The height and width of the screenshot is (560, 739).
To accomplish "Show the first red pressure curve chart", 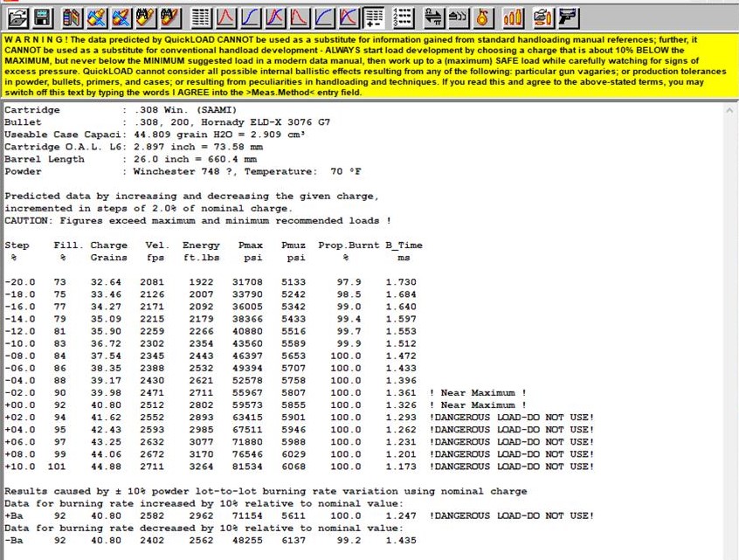I will tap(225, 16).
